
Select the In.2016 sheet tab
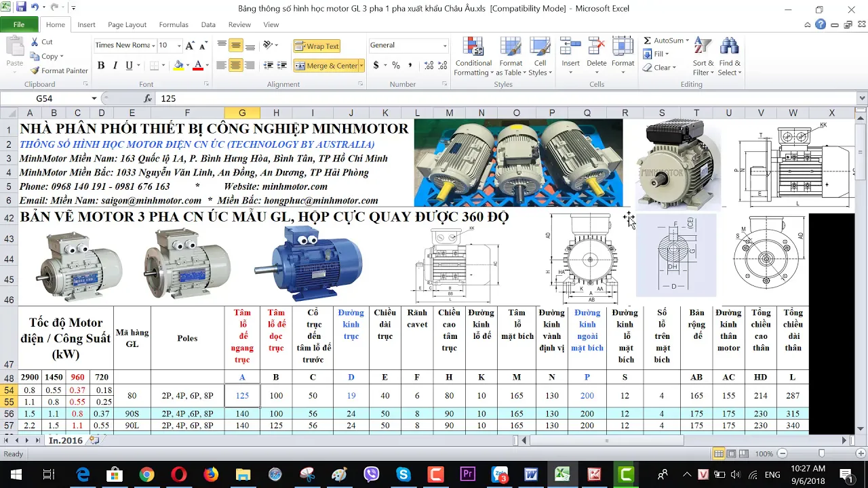[66, 441]
